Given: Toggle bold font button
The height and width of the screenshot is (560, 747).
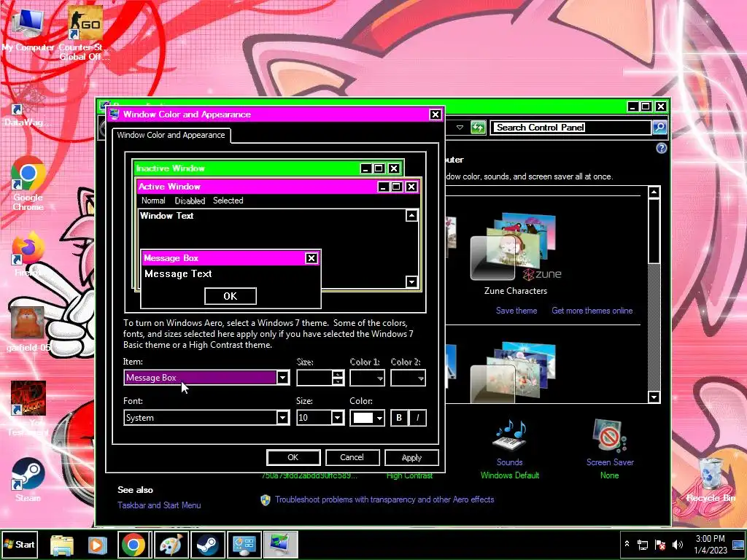Looking at the screenshot, I should 399,418.
